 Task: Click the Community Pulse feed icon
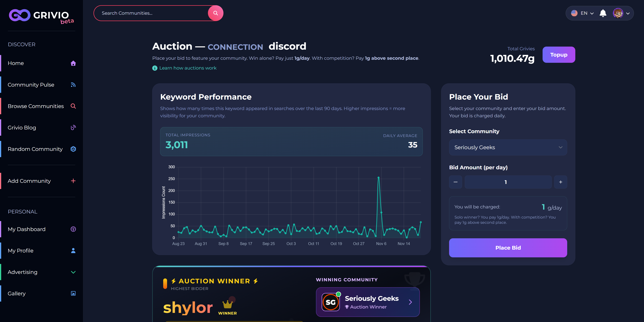coord(73,85)
